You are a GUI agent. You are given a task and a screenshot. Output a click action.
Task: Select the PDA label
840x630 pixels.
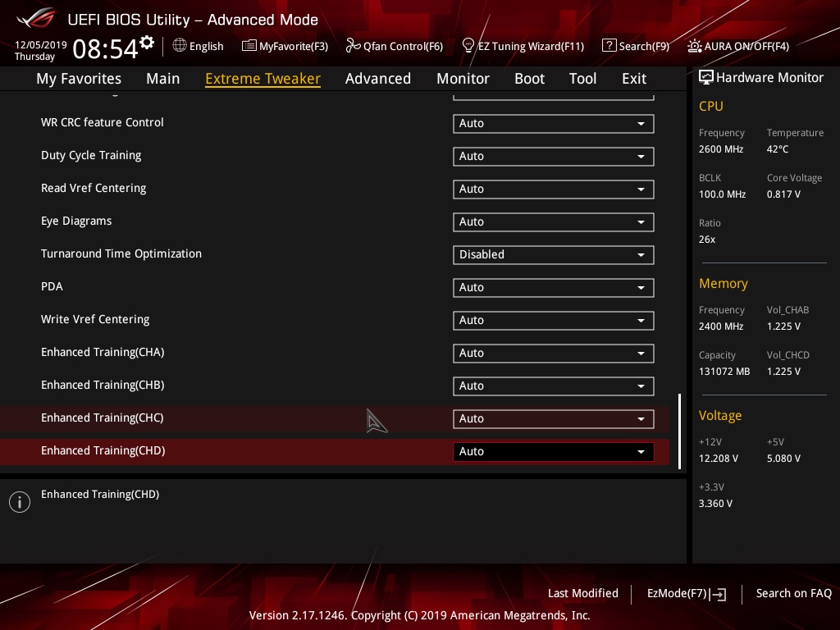[52, 286]
